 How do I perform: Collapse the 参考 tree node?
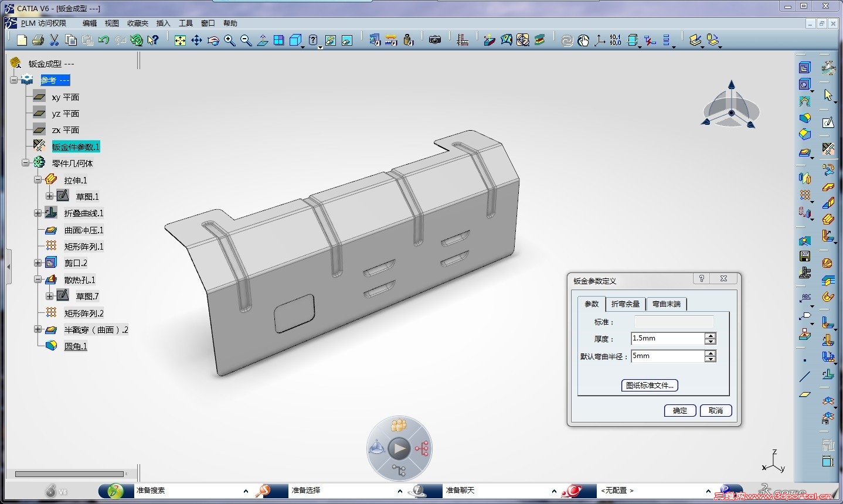coord(13,80)
